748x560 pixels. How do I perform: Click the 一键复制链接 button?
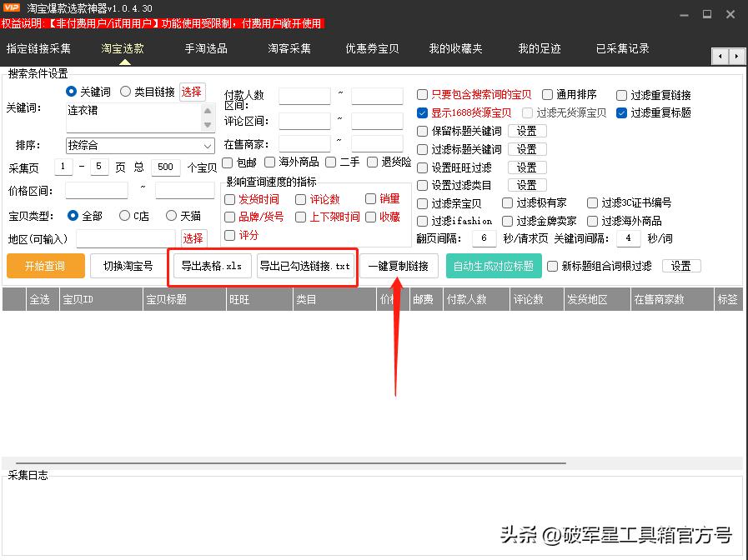[400, 265]
